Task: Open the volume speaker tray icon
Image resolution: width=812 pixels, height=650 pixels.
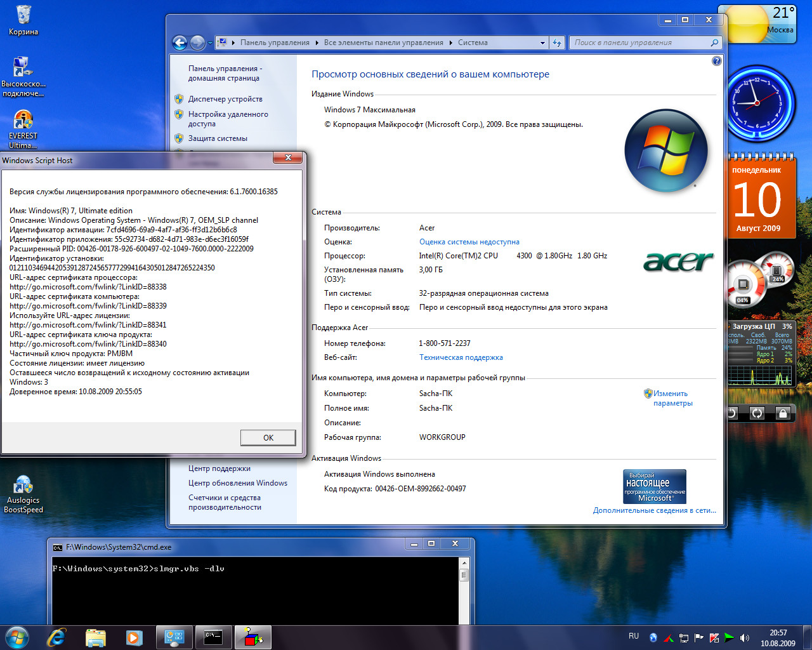Action: point(745,637)
